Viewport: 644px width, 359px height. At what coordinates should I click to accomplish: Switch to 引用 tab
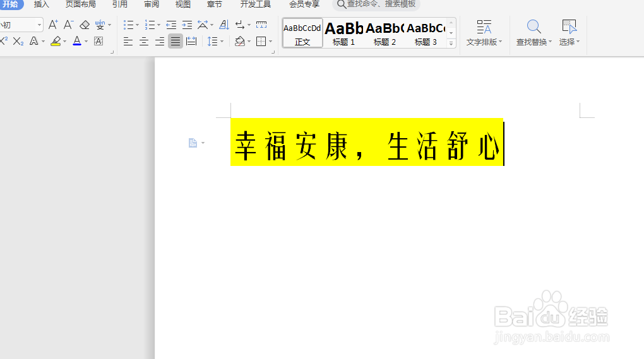(120, 4)
